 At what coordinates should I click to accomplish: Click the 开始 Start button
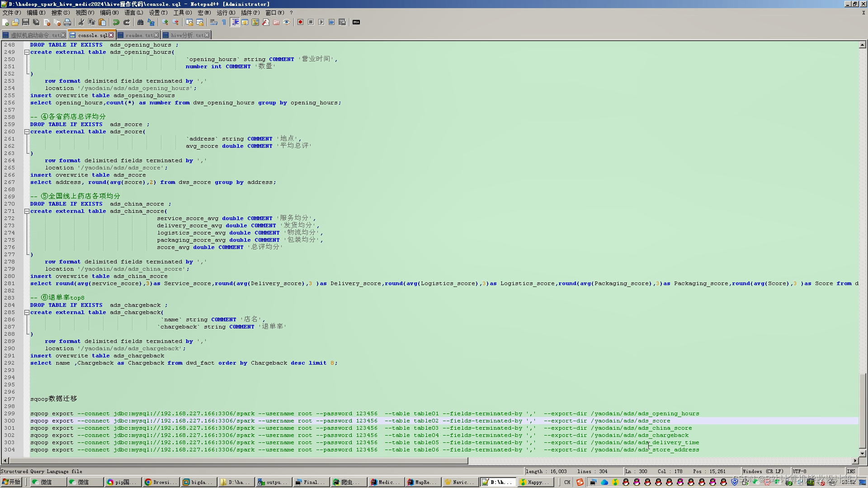tap(11, 482)
